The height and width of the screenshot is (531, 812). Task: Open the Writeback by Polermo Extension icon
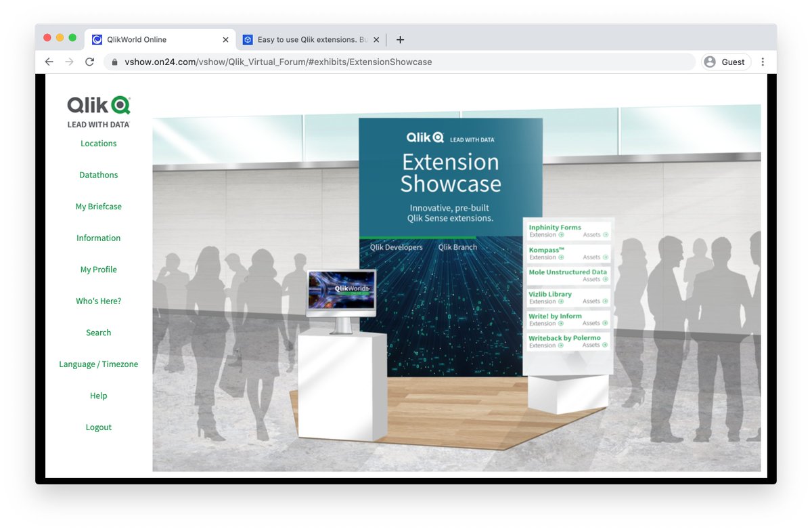[x=561, y=345]
